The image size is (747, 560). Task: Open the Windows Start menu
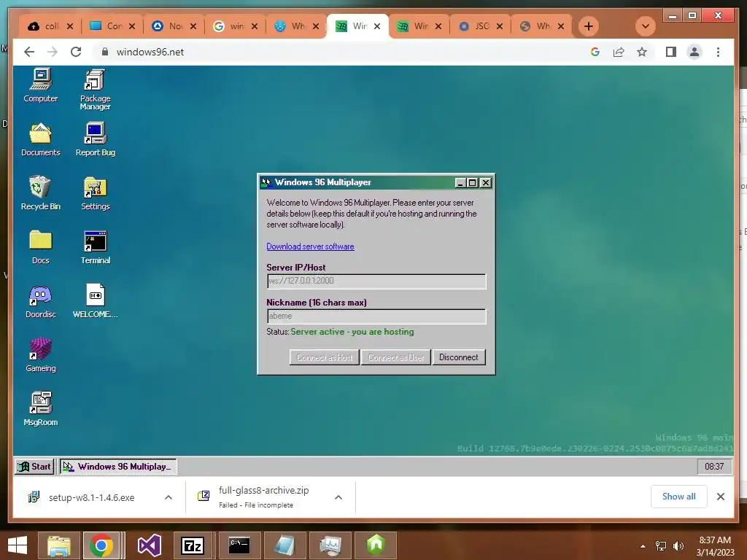18,545
